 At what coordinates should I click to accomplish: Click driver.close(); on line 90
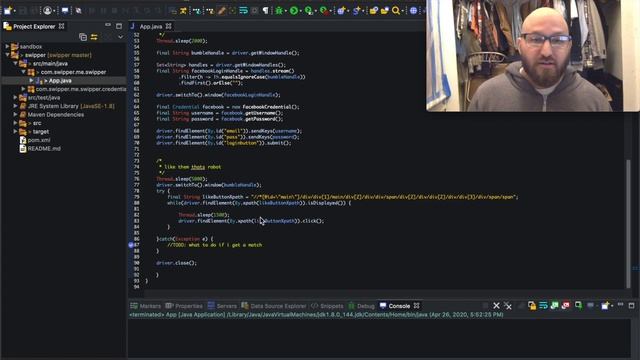(176, 263)
